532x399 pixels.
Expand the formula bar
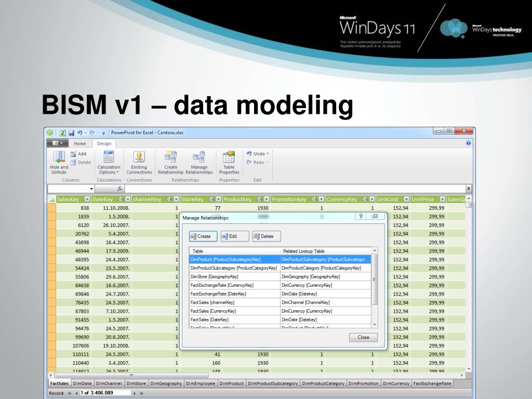[469, 189]
